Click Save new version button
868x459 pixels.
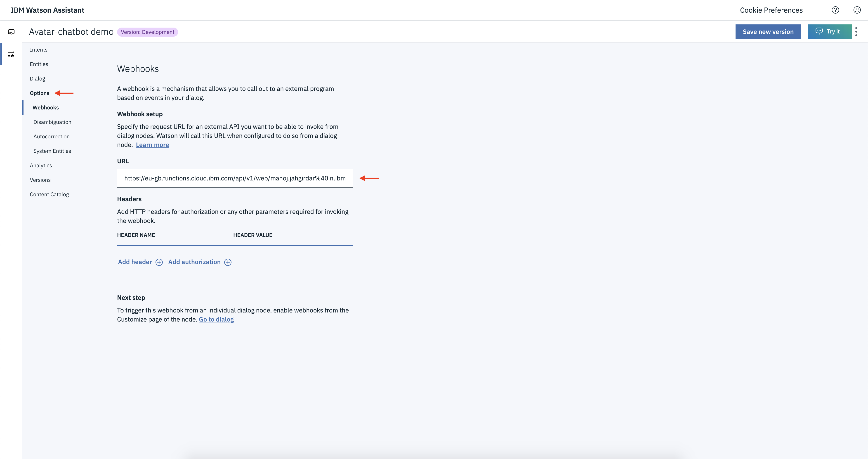[768, 32]
